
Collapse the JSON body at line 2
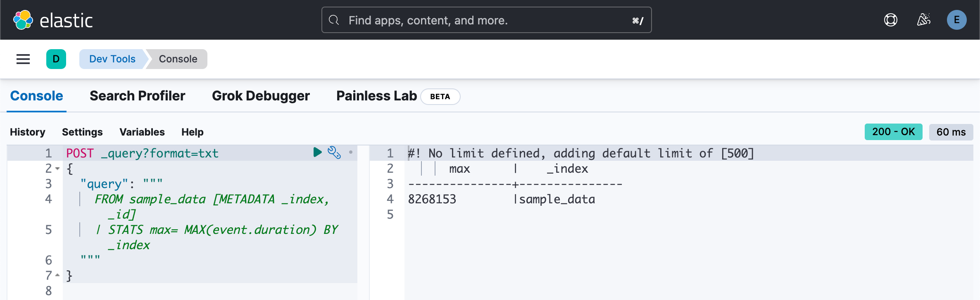pyautogui.click(x=57, y=169)
